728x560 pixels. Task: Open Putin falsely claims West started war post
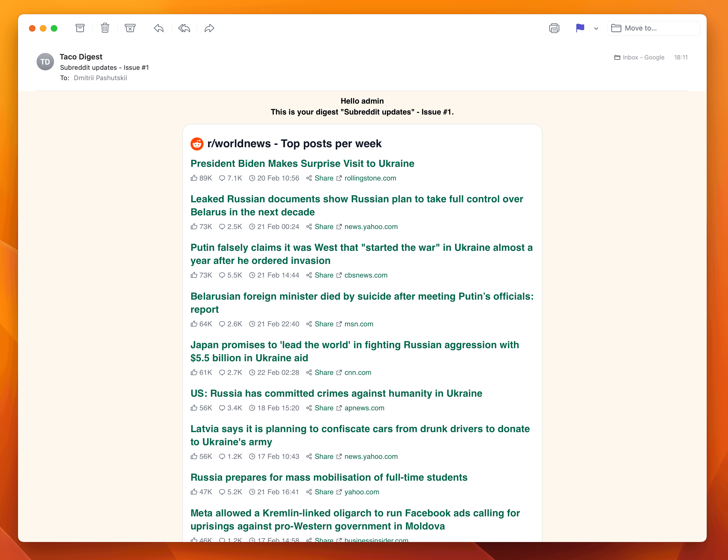(362, 254)
